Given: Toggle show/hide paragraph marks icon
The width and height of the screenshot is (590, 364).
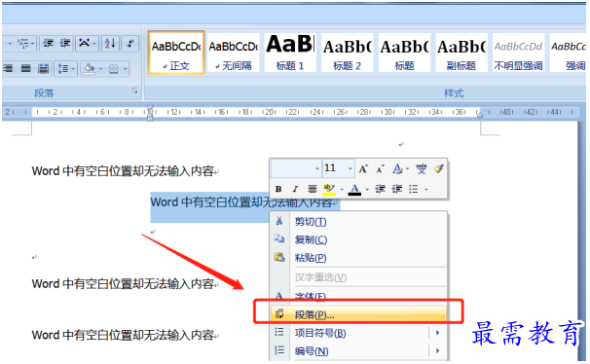Looking at the screenshot, I should pos(130,44).
